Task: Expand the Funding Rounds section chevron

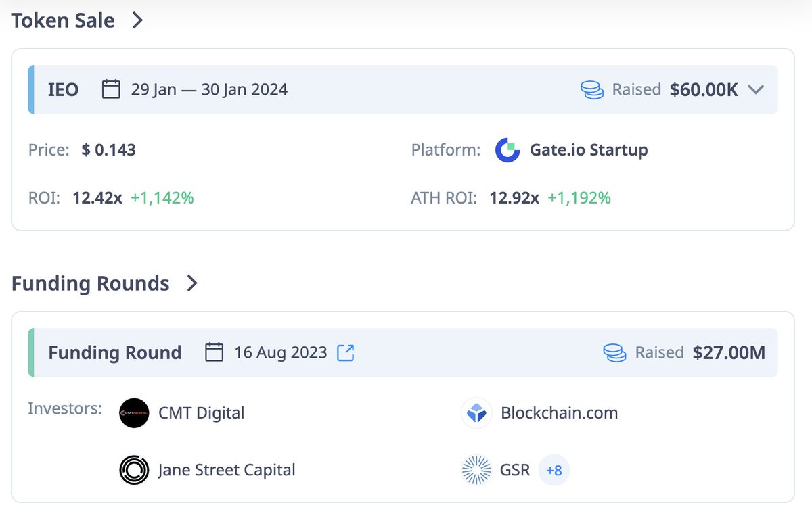Action: 192,283
